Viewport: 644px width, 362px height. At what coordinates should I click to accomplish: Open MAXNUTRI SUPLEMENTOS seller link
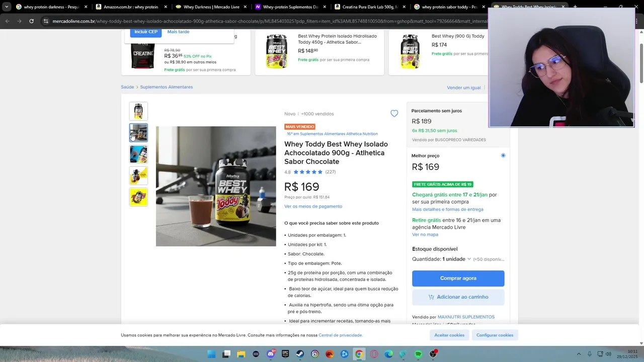click(x=466, y=317)
